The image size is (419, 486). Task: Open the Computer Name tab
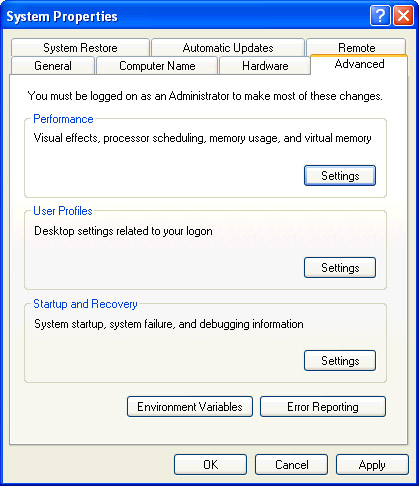pyautogui.click(x=157, y=66)
